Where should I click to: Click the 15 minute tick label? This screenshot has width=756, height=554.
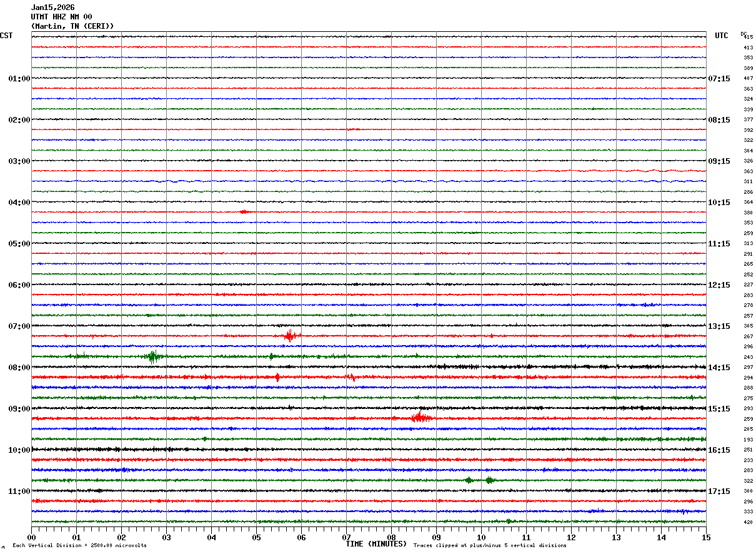click(706, 537)
